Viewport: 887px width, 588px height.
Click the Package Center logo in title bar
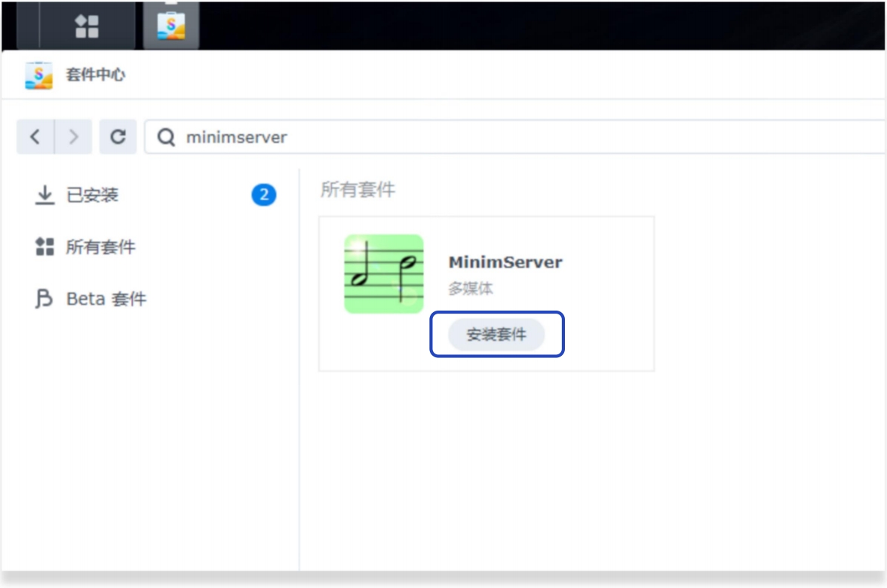coord(38,75)
